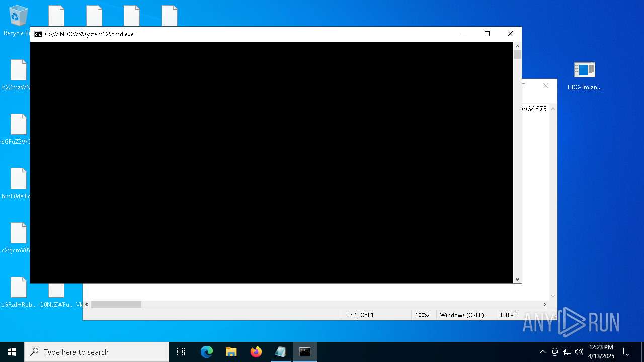Switch to Command Prompt in the taskbar
This screenshot has width=644, height=362.
click(x=305, y=352)
